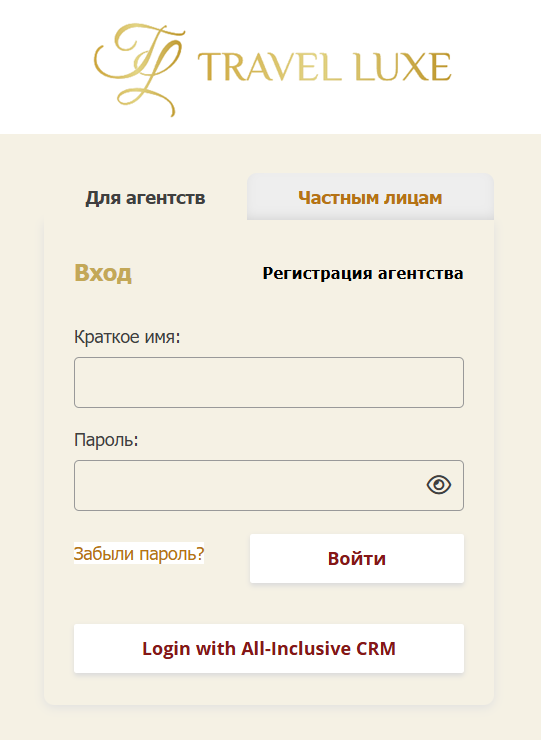This screenshot has height=740, width=541.
Task: Sign in through the All-Inclusive CRM button
Action: click(x=269, y=648)
